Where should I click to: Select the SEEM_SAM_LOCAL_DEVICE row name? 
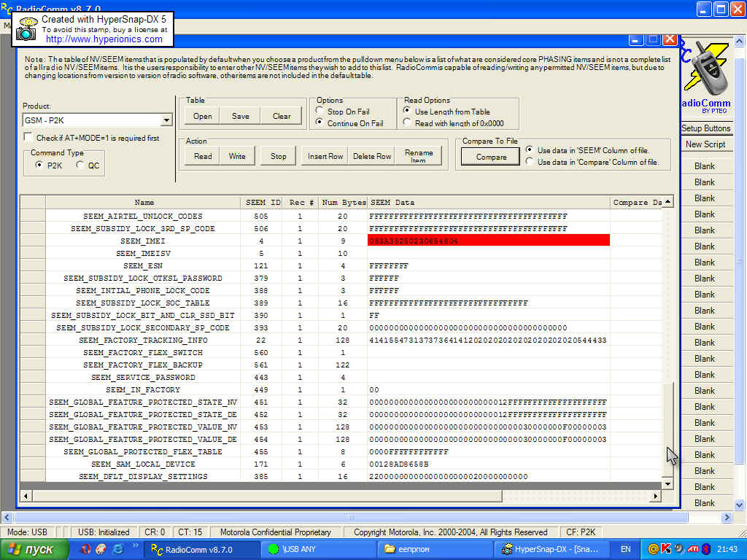[143, 464]
